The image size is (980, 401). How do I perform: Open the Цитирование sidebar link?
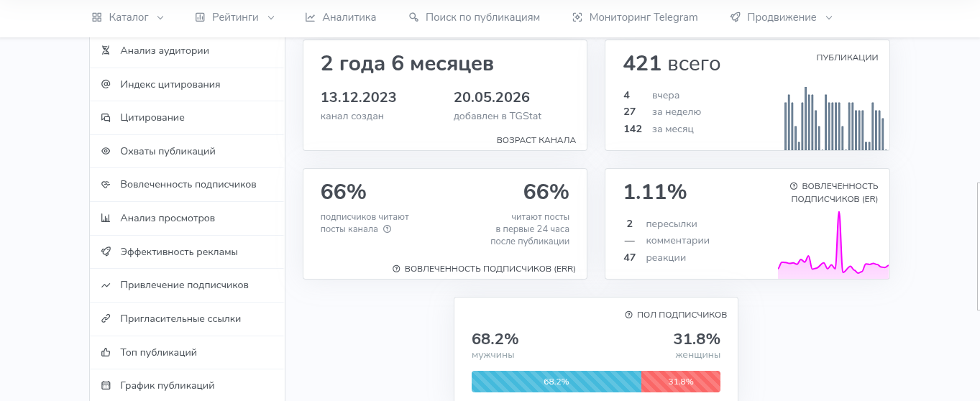point(187,117)
